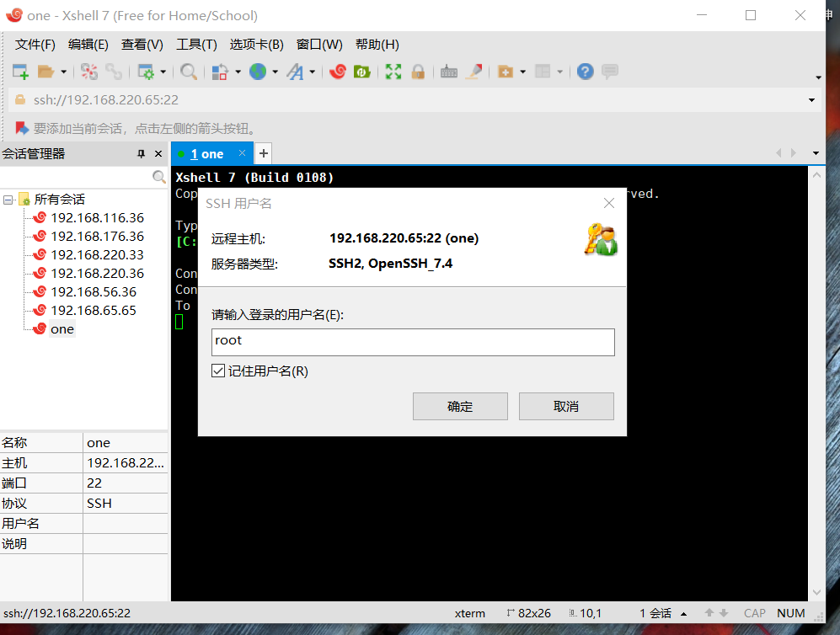The height and width of the screenshot is (635, 840).
Task: Select session 192.168.220.36
Action: coord(97,274)
